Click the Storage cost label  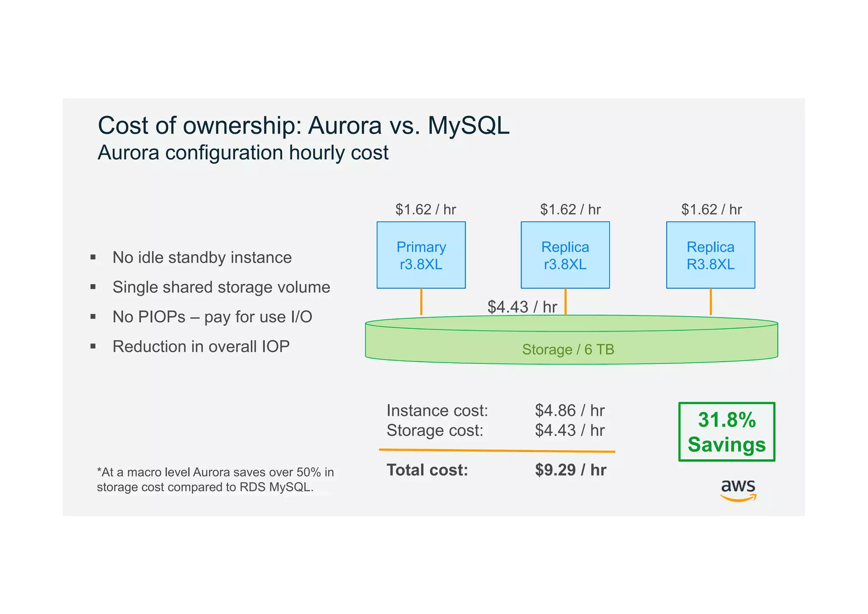click(x=435, y=430)
